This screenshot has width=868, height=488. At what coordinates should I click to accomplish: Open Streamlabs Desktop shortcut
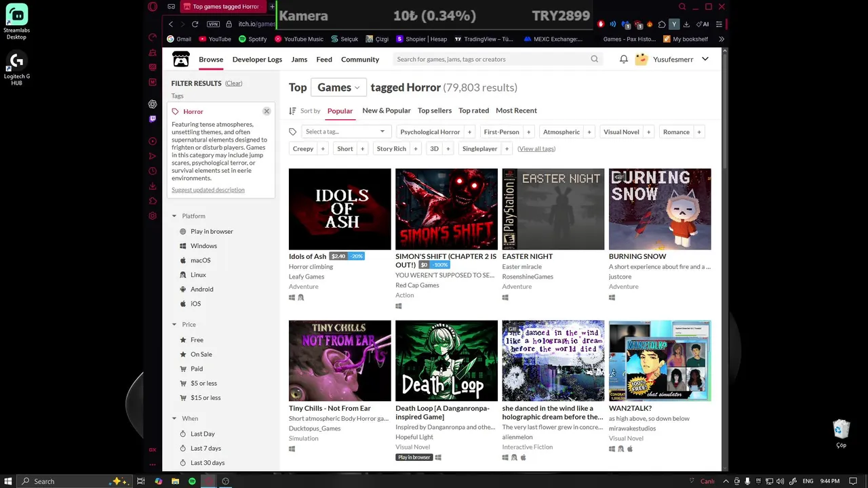coord(16,22)
